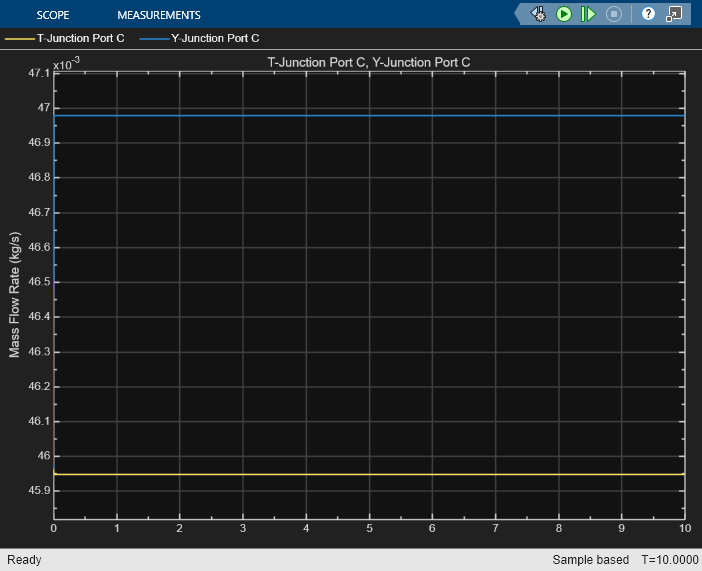Switch to the SCOPE tab
This screenshot has height=571, width=702.
pyautogui.click(x=53, y=15)
